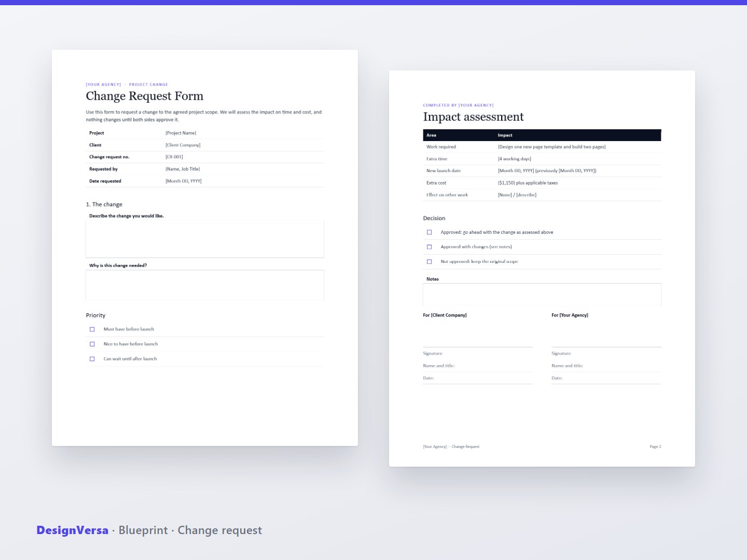Click the '1. The change' section heading
The height and width of the screenshot is (560, 747).
pos(104,204)
